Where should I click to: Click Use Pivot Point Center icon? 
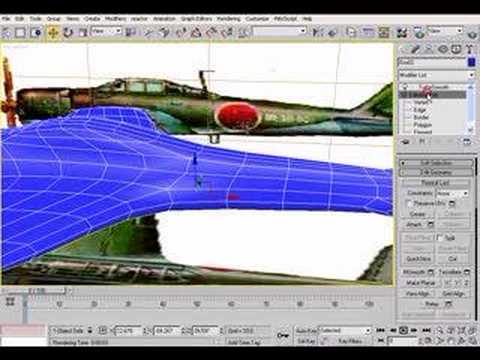point(131,32)
